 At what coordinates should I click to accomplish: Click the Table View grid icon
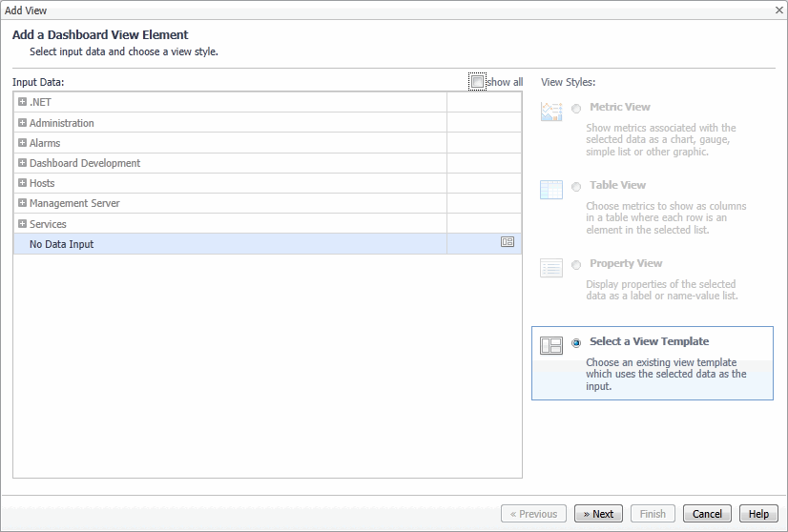551,190
